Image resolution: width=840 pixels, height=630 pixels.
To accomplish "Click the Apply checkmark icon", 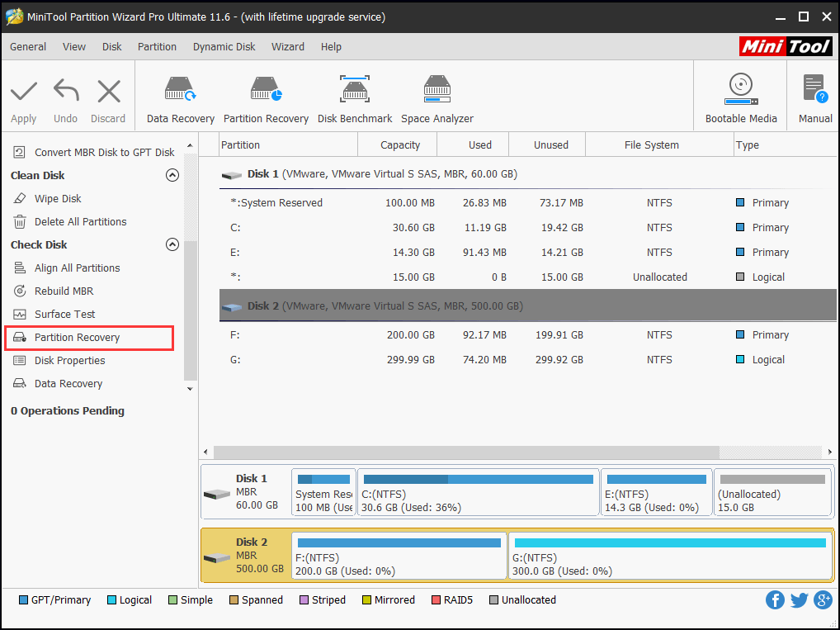I will click(24, 91).
